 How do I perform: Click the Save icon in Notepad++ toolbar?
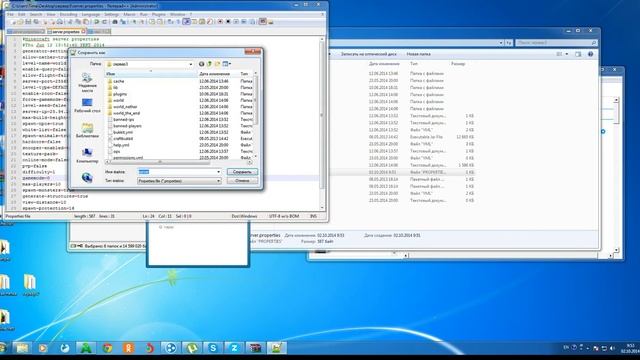[x=28, y=22]
